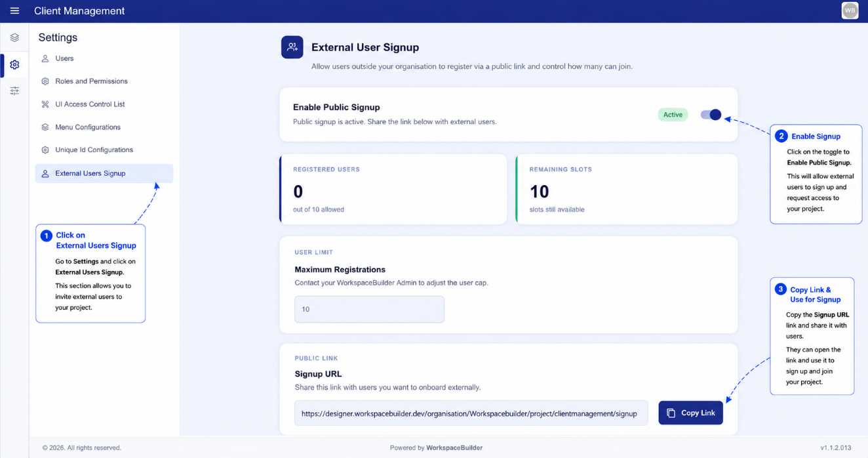The width and height of the screenshot is (868, 458).
Task: Click the Settings heading
Action: (x=58, y=37)
